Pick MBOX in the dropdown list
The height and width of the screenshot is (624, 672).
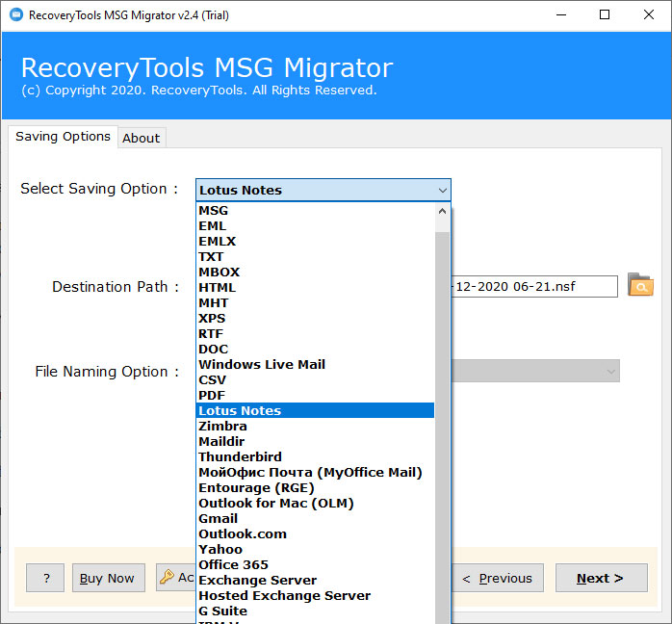click(x=315, y=273)
